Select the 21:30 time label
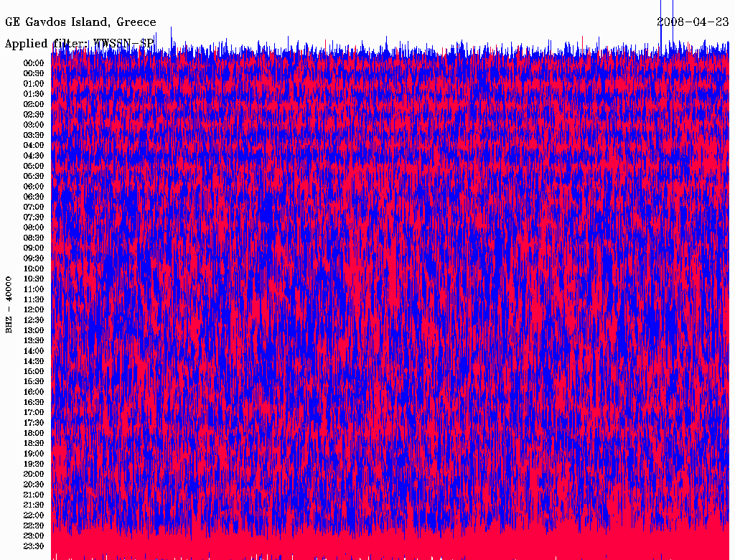The height and width of the screenshot is (560, 735). coord(34,505)
